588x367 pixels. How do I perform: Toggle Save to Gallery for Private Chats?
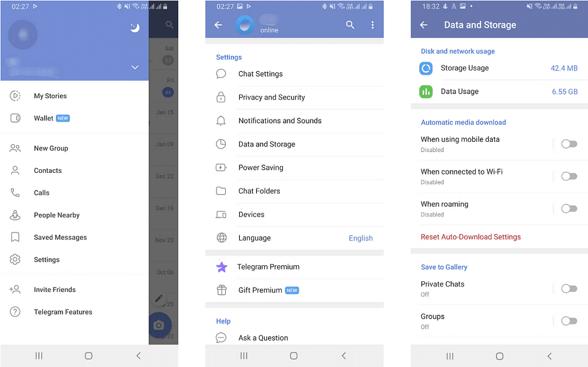[569, 289]
